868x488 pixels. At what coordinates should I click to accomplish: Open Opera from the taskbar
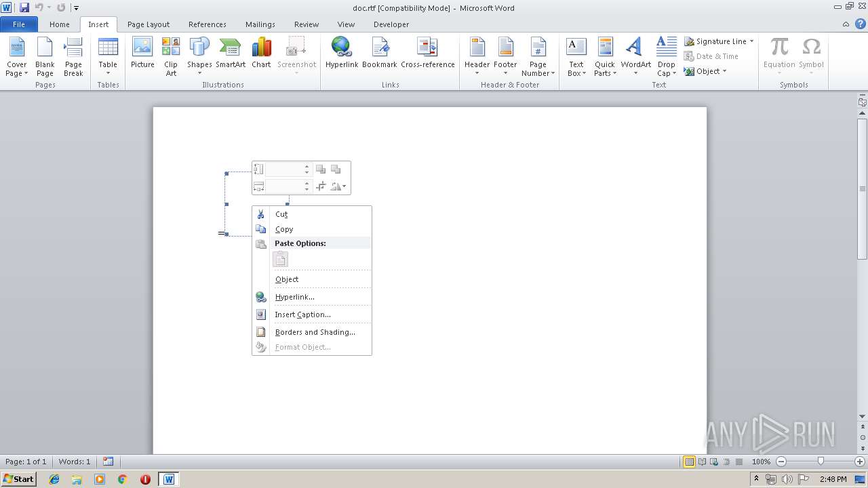145,479
